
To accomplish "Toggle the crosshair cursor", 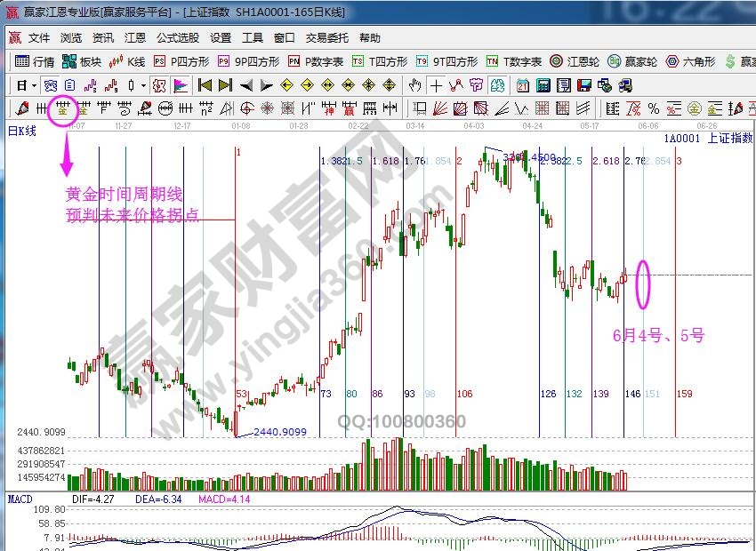I will click(x=436, y=85).
